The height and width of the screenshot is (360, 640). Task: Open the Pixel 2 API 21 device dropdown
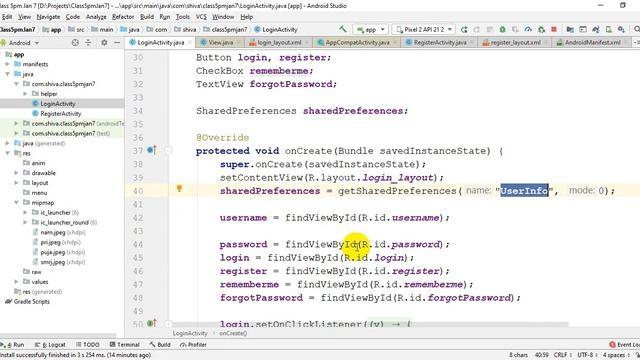pos(424,29)
